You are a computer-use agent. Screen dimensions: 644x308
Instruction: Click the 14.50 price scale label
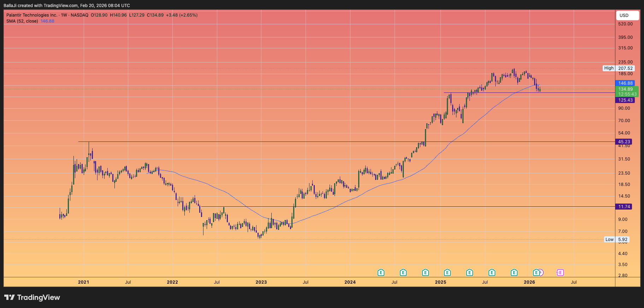coord(624,196)
